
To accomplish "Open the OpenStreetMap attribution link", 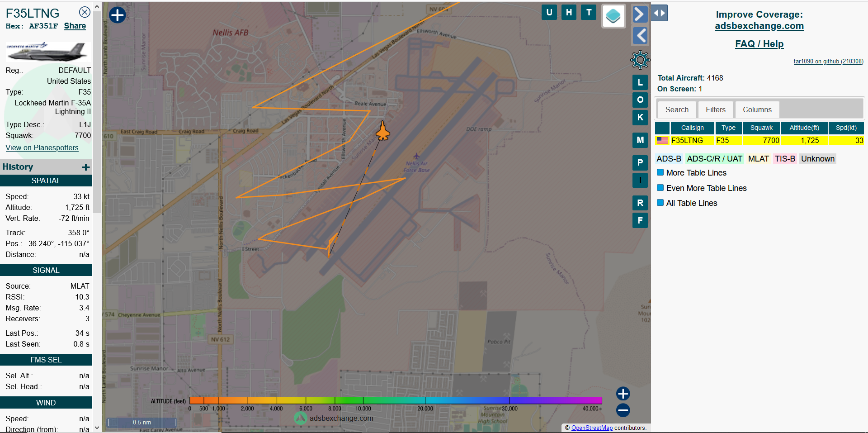I will (x=592, y=428).
